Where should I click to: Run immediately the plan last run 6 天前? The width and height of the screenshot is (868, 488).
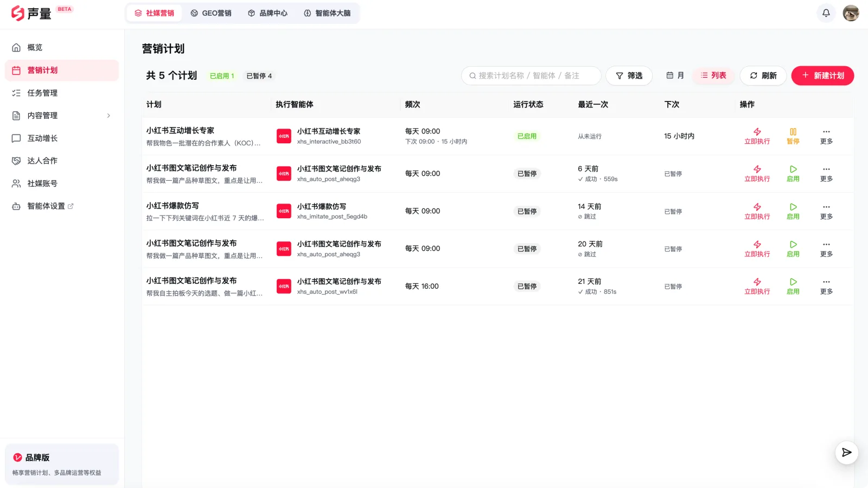pyautogui.click(x=757, y=174)
